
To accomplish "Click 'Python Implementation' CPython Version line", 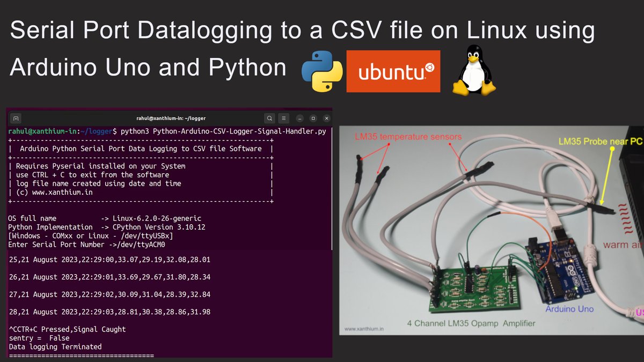I will coord(107,227).
